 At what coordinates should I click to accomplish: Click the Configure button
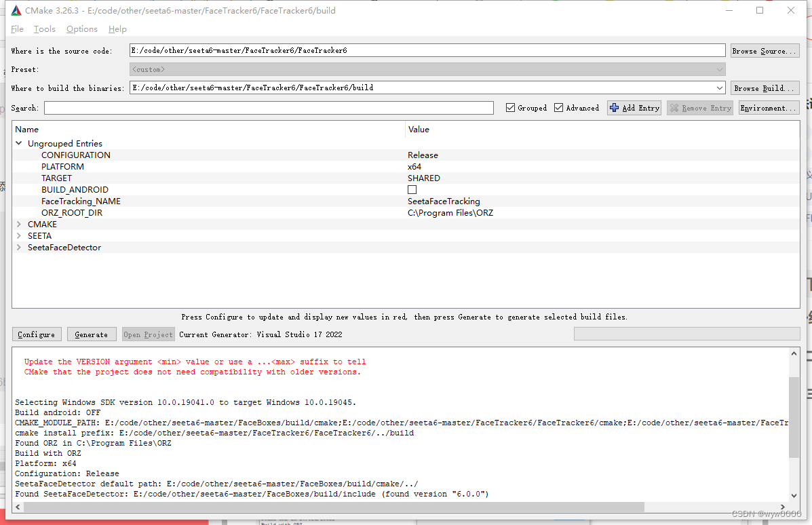(x=36, y=334)
